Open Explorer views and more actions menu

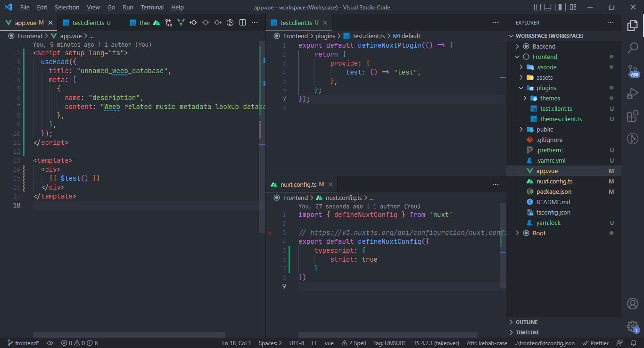pos(611,23)
